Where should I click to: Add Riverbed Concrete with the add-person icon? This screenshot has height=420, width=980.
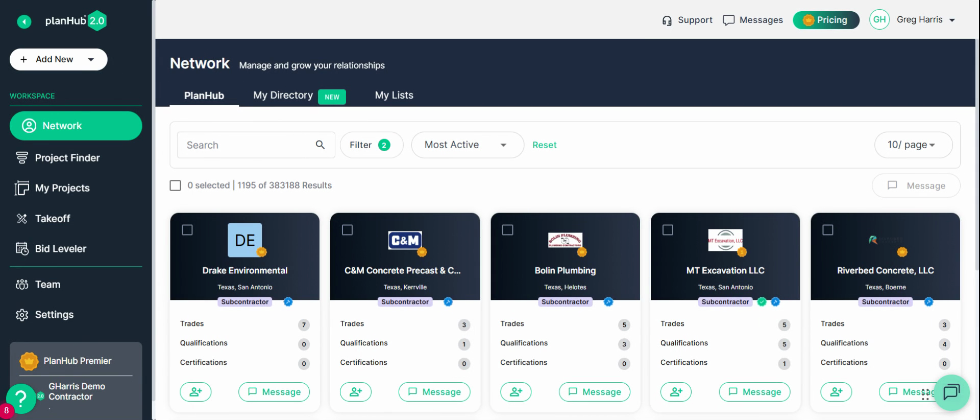coord(836,392)
